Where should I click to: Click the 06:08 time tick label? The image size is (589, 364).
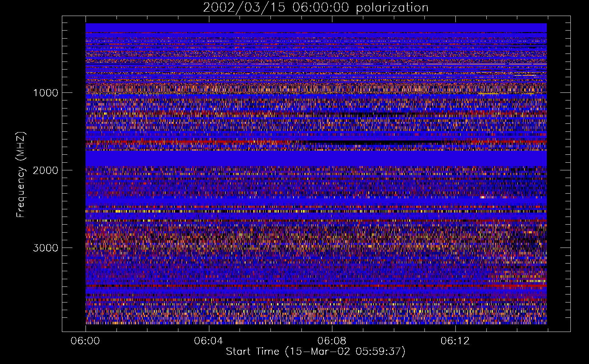tap(332, 341)
